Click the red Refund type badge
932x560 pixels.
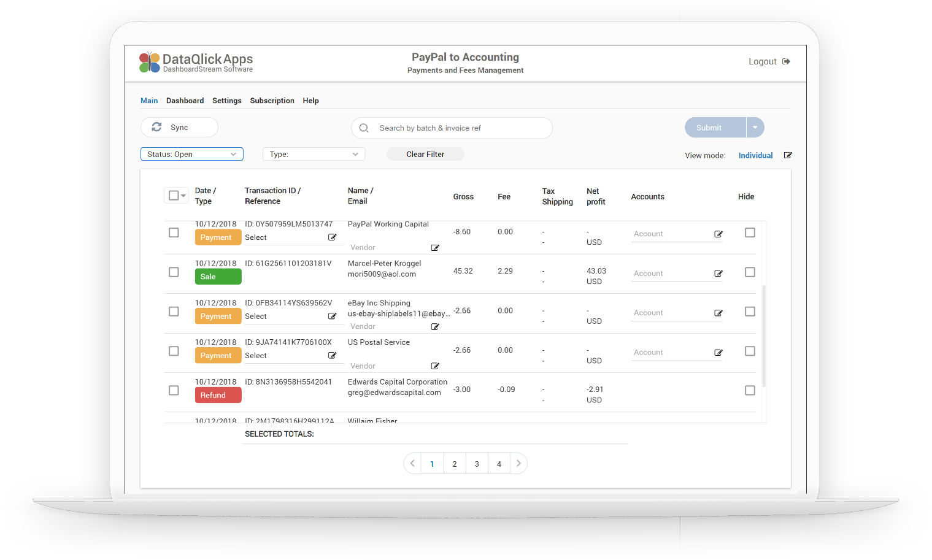(218, 395)
